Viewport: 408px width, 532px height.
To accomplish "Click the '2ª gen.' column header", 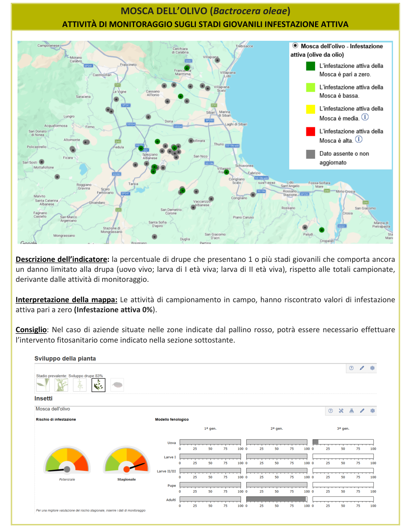I will tap(277, 428).
